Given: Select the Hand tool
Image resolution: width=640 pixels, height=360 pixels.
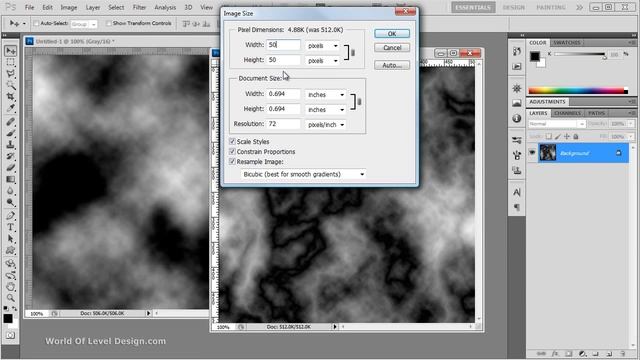Looking at the screenshot, I should [11, 287].
